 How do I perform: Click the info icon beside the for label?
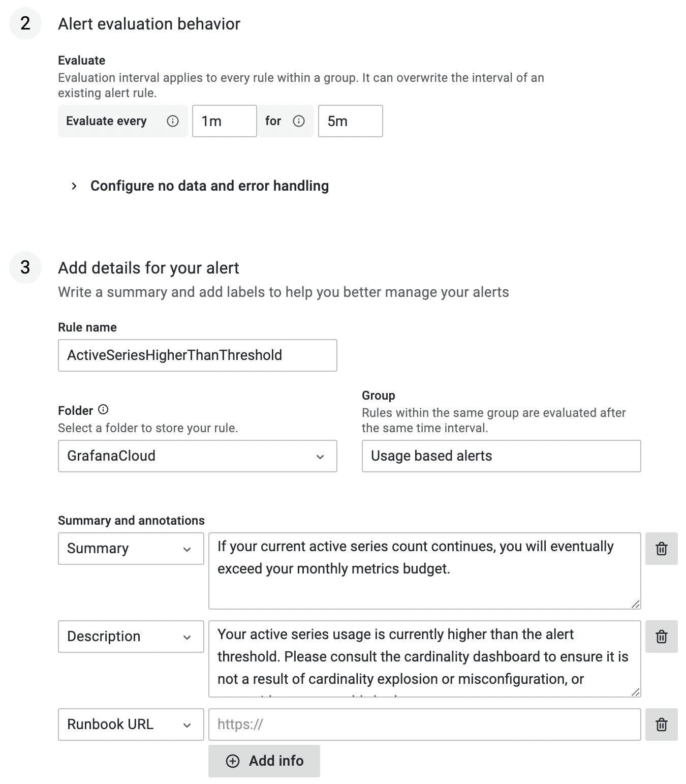(299, 121)
